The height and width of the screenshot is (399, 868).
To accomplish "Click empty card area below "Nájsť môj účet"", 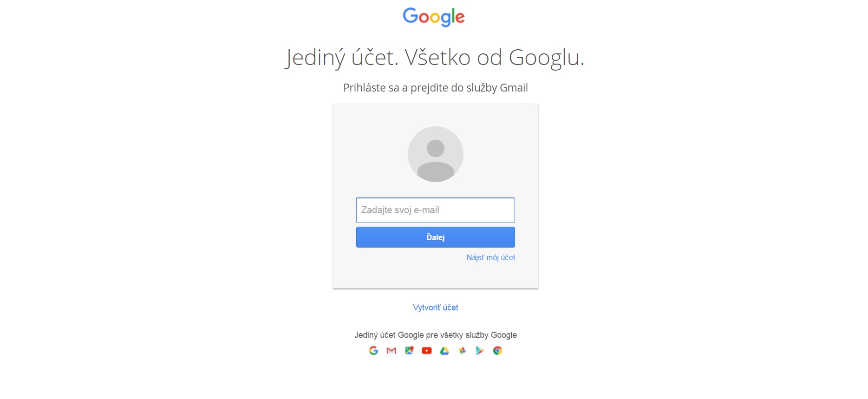I will (436, 275).
